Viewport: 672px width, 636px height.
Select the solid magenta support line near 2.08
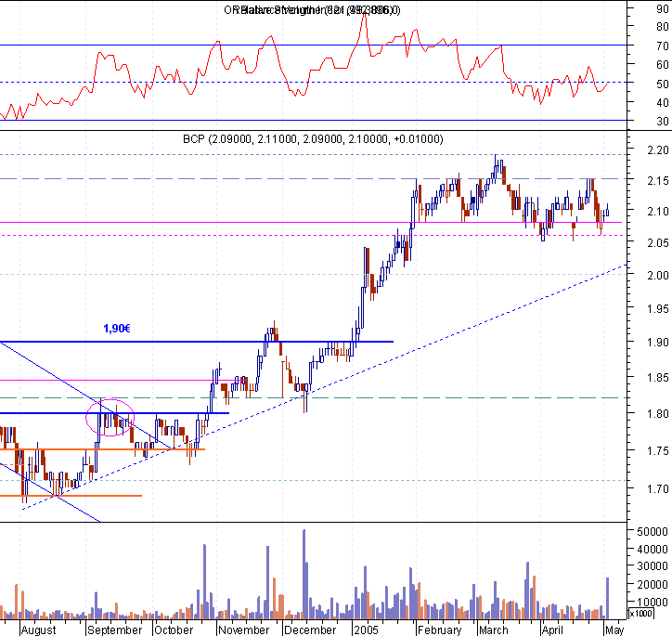coord(311,223)
